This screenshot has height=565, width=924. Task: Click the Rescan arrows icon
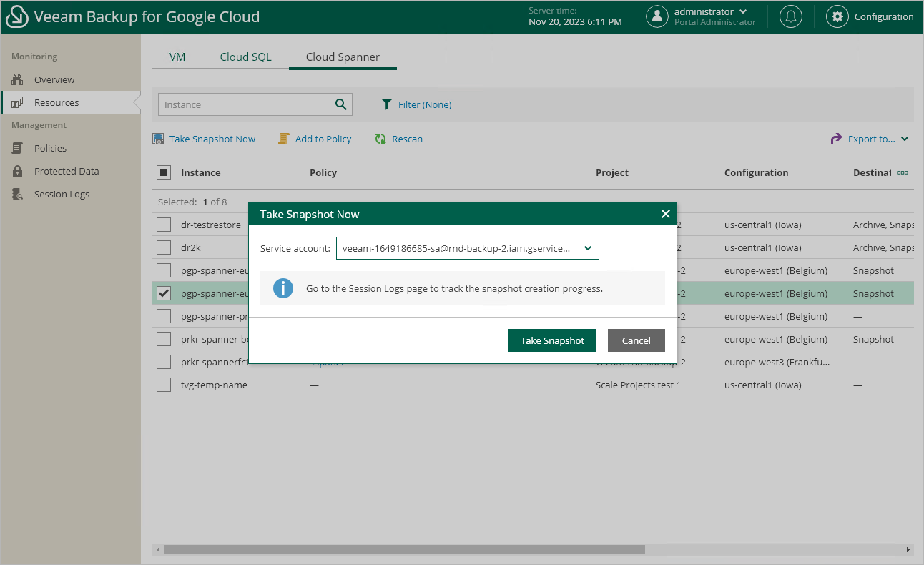point(380,139)
